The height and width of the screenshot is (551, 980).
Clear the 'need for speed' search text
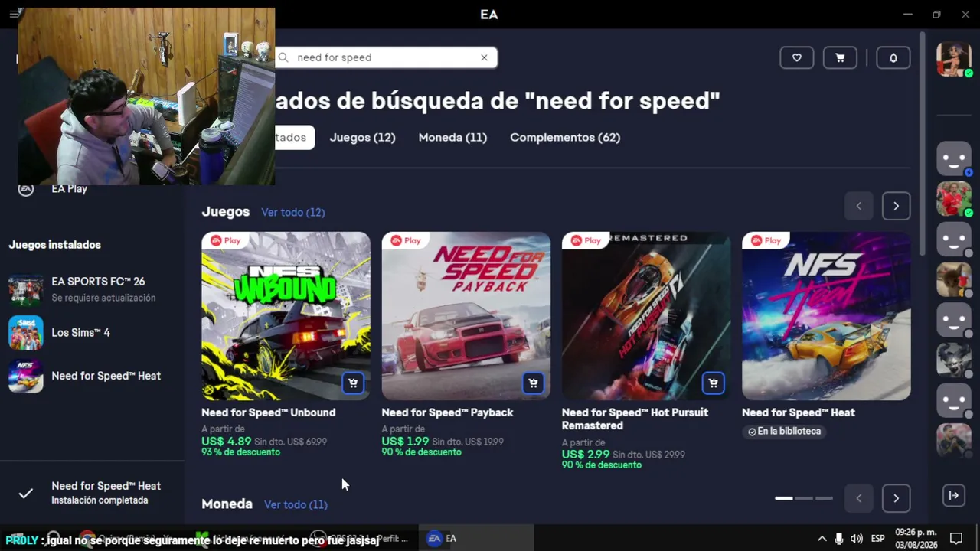484,57
